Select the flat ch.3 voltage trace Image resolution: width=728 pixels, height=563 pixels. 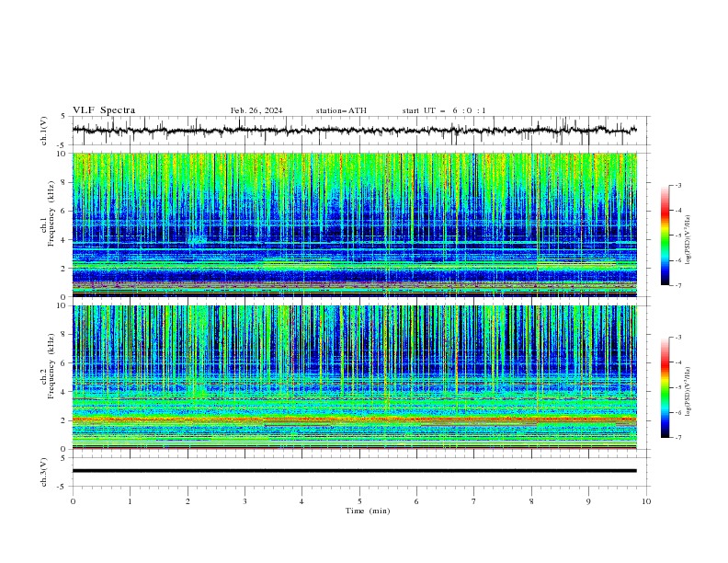tap(354, 471)
